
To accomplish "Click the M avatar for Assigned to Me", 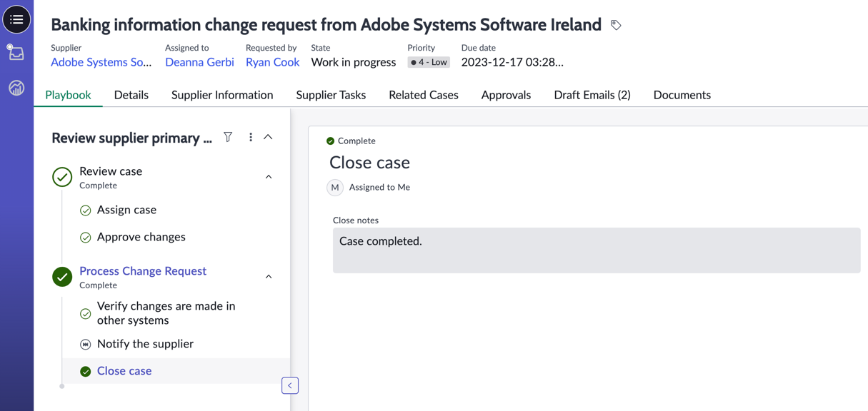I will (x=335, y=188).
